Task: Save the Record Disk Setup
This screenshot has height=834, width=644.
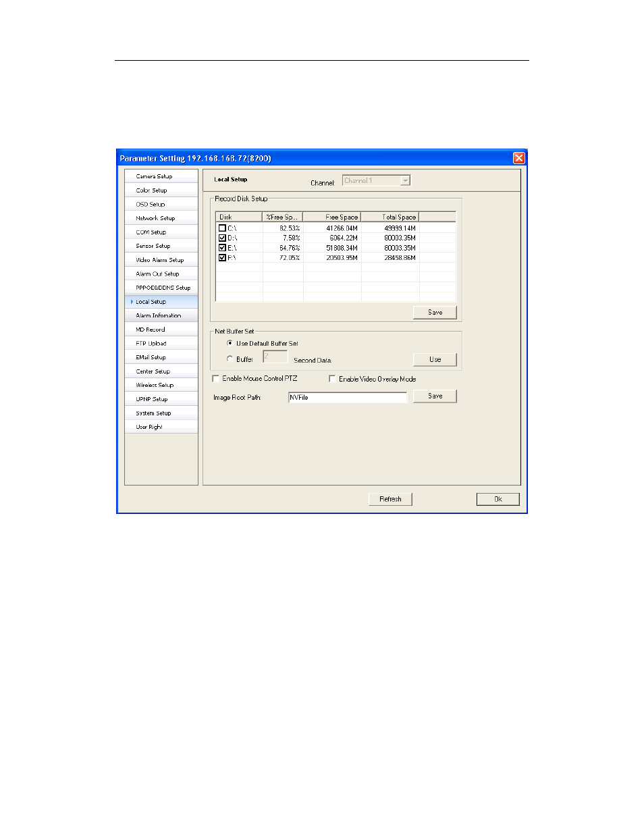Action: tap(435, 312)
